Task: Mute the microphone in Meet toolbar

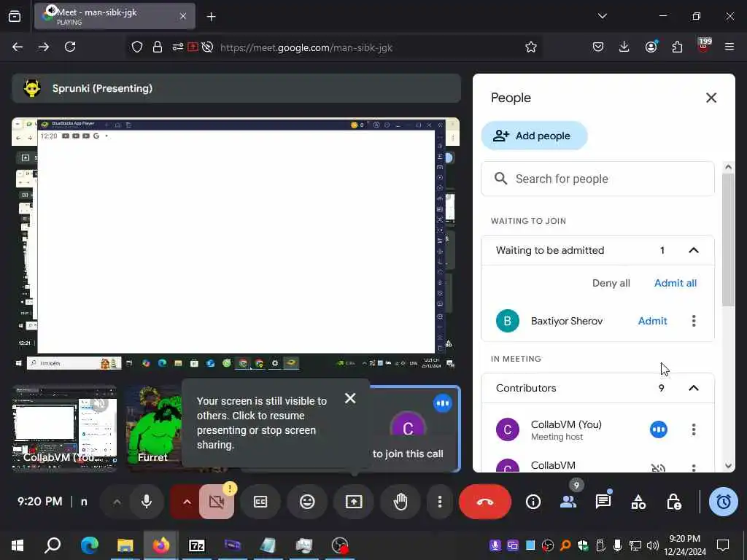Action: click(x=146, y=502)
